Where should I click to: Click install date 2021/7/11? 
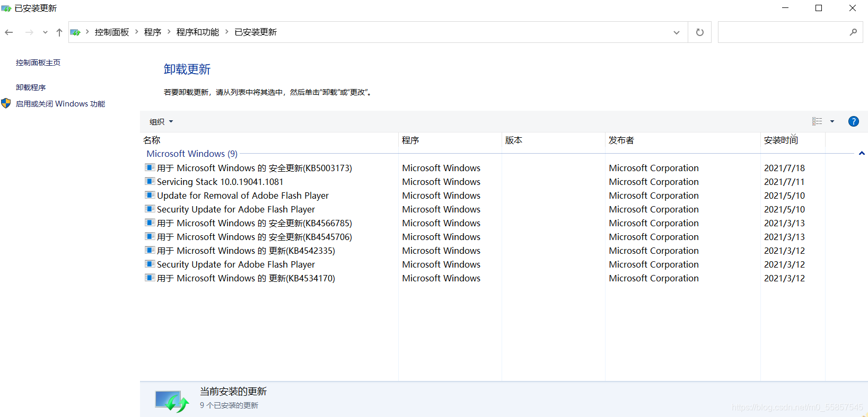click(784, 182)
